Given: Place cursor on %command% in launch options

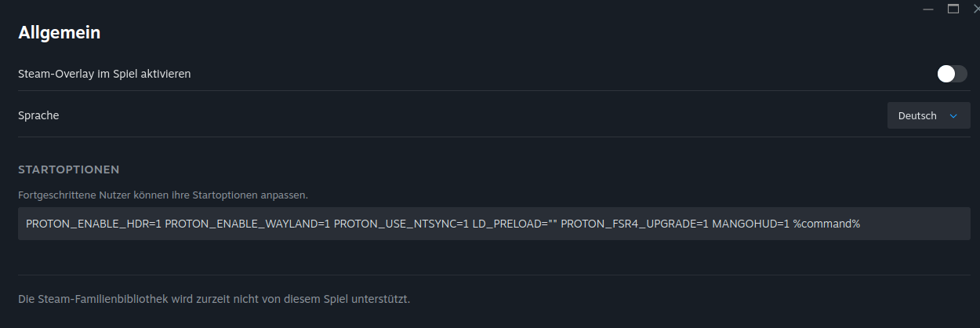Looking at the screenshot, I should point(826,224).
